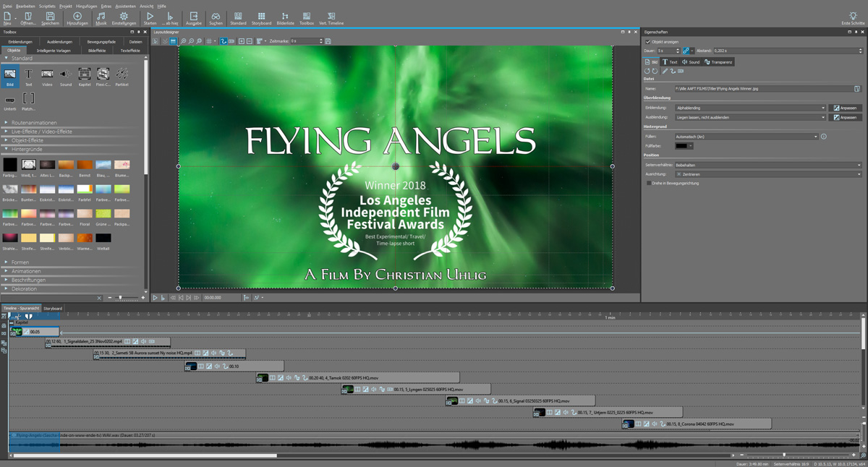Viewport: 868px width, 467px height.
Task: Open Einstellungen from the main toolbar
Action: [124, 17]
